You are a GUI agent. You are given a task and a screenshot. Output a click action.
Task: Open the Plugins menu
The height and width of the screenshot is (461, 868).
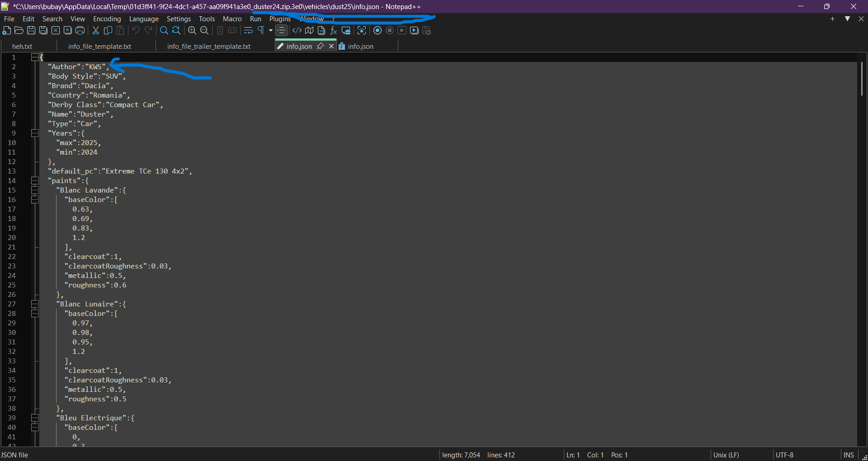280,19
